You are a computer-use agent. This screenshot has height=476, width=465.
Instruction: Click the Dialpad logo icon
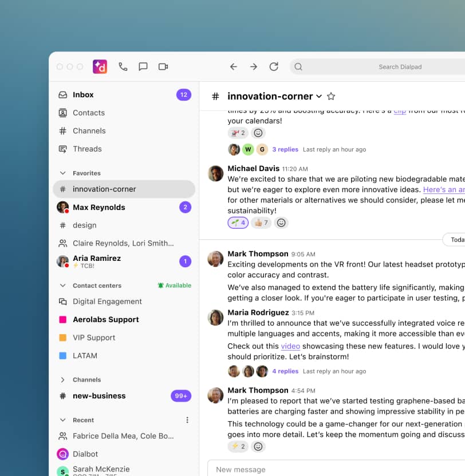tap(100, 66)
